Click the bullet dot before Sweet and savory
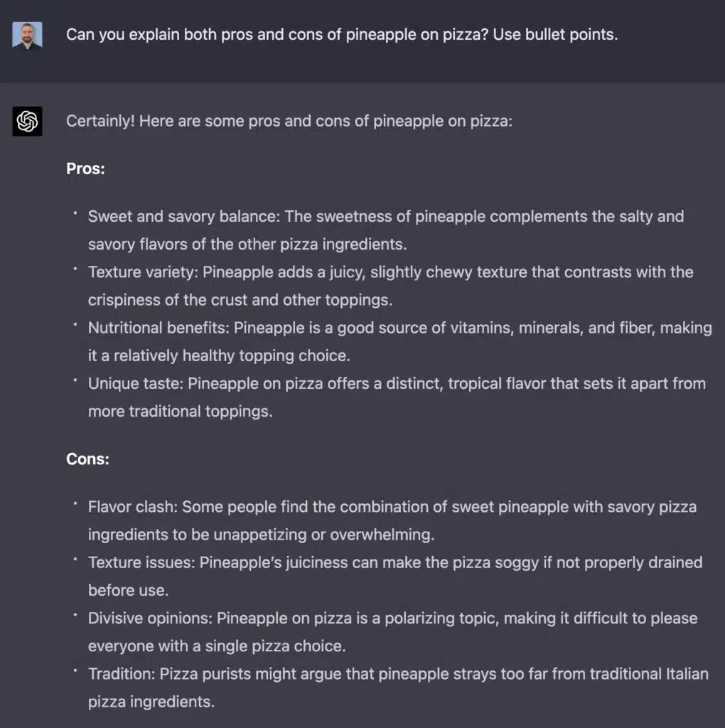 coord(75,213)
